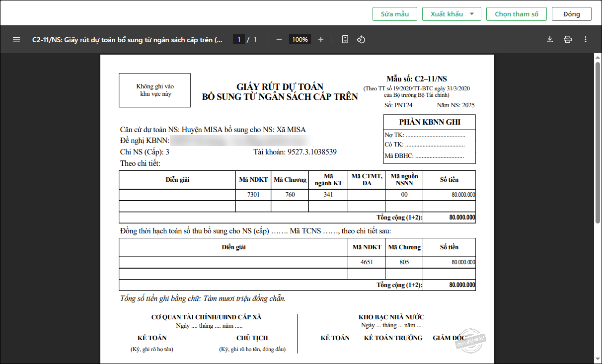602x364 pixels.
Task: Click the fit to page icon
Action: click(x=345, y=39)
